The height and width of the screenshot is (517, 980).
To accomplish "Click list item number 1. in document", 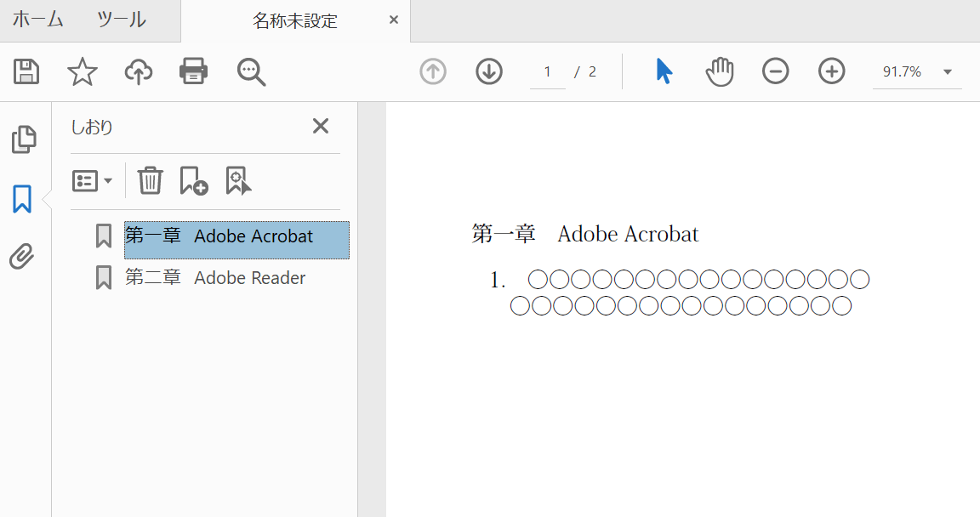I will pyautogui.click(x=498, y=281).
